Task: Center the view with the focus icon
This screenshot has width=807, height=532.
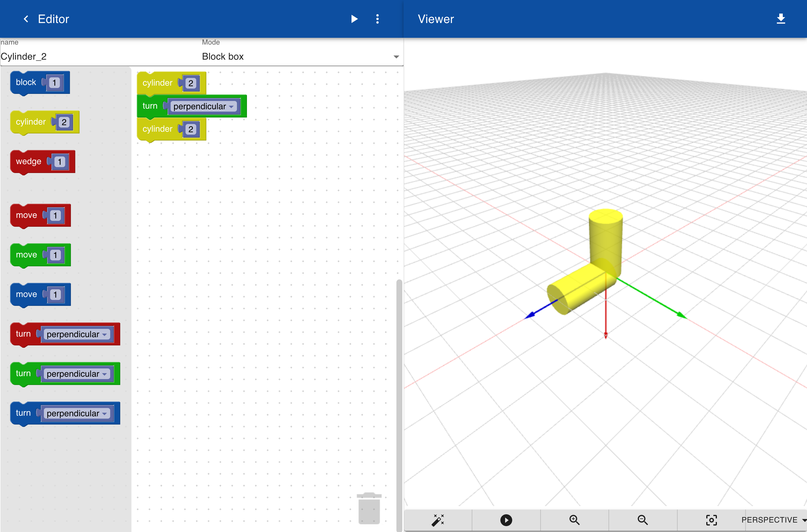Action: (711, 520)
